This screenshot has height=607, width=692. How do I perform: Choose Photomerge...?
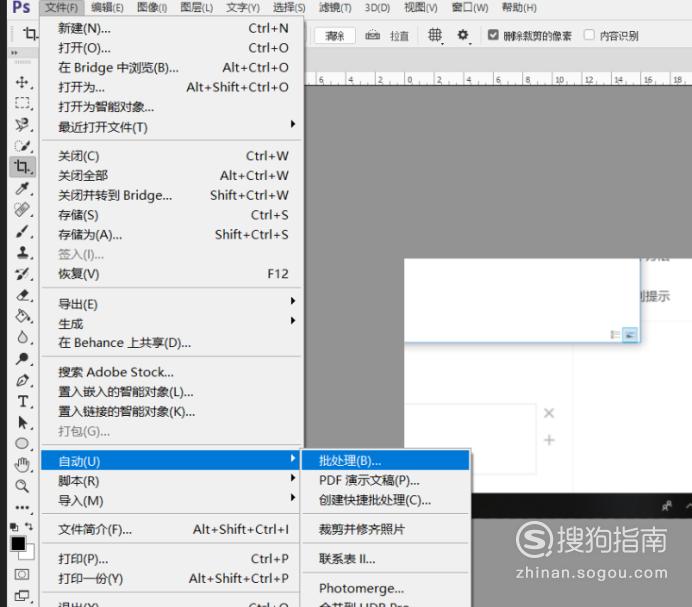click(x=385, y=588)
